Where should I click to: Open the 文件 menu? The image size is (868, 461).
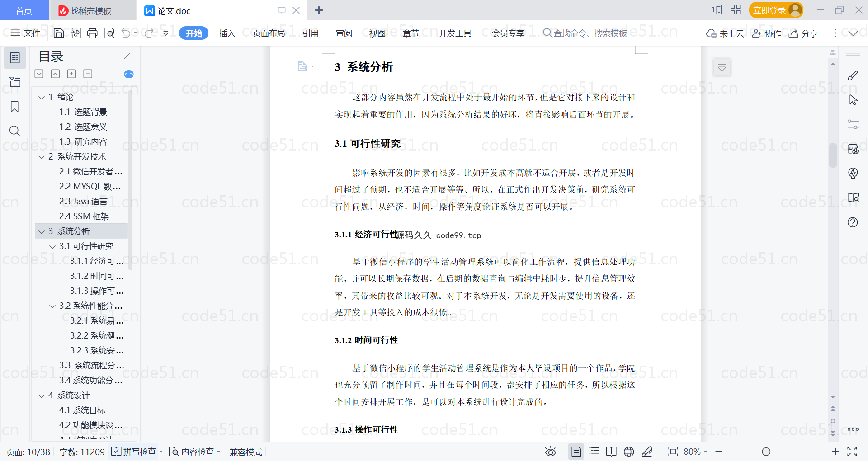tap(25, 33)
